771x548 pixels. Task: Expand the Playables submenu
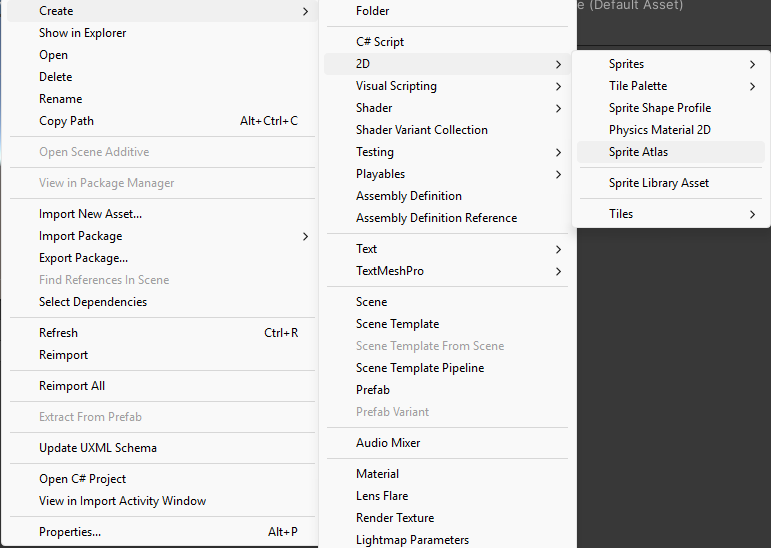point(447,174)
